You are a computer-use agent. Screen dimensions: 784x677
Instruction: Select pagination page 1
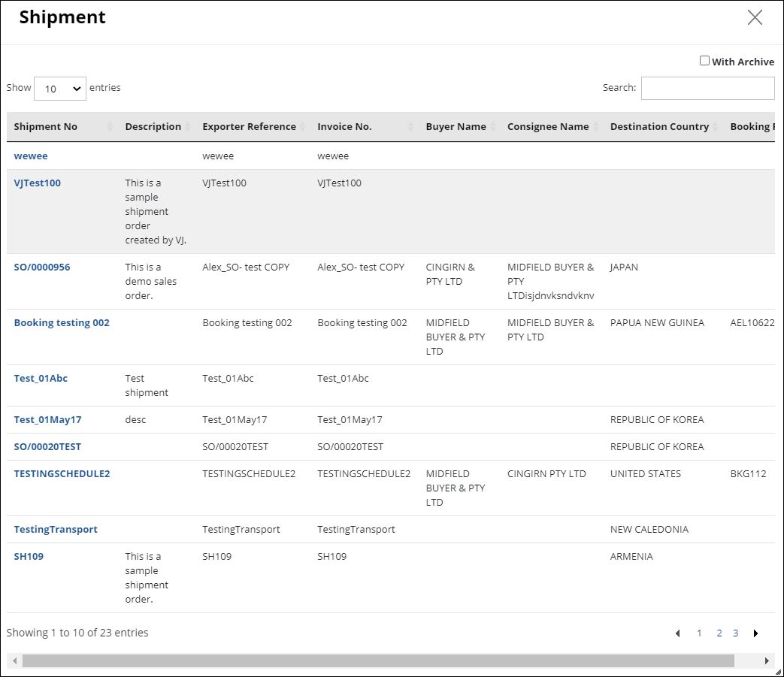699,633
